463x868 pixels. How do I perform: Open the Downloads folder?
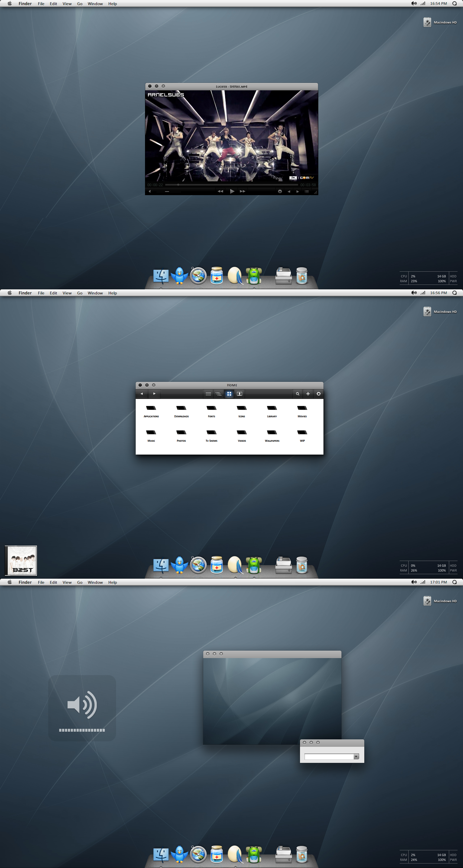coord(181,411)
